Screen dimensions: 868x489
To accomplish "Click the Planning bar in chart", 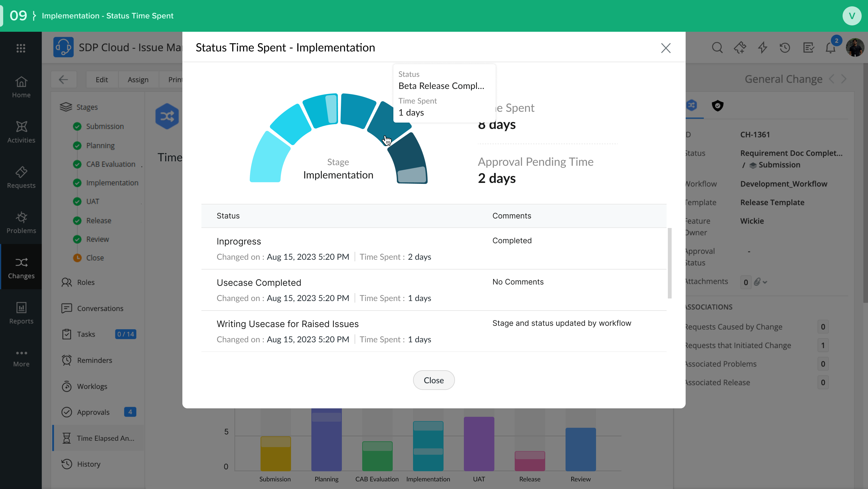I will coord(326,439).
